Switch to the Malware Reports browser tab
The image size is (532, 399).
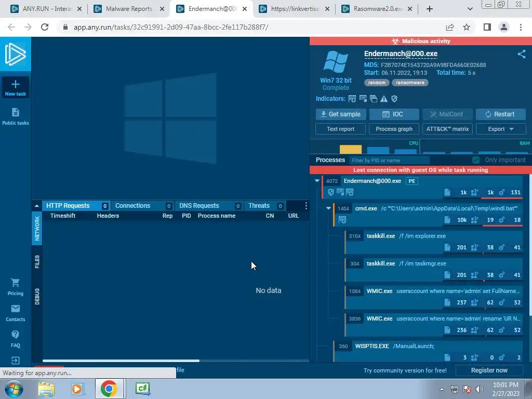(129, 9)
